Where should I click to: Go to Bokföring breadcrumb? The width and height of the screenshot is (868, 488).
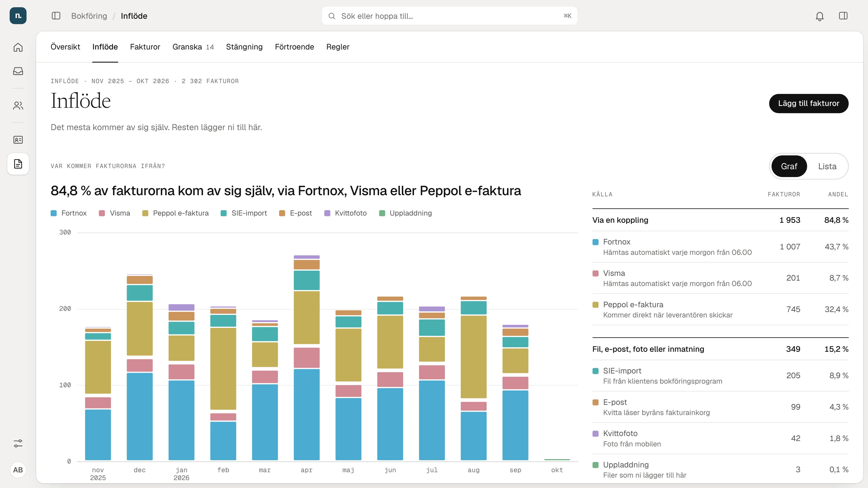point(89,16)
